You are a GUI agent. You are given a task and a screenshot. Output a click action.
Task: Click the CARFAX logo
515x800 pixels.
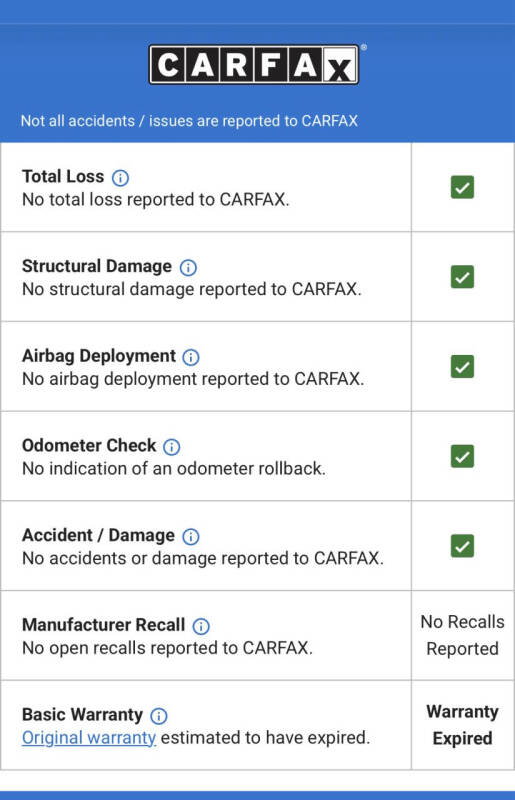pos(254,65)
